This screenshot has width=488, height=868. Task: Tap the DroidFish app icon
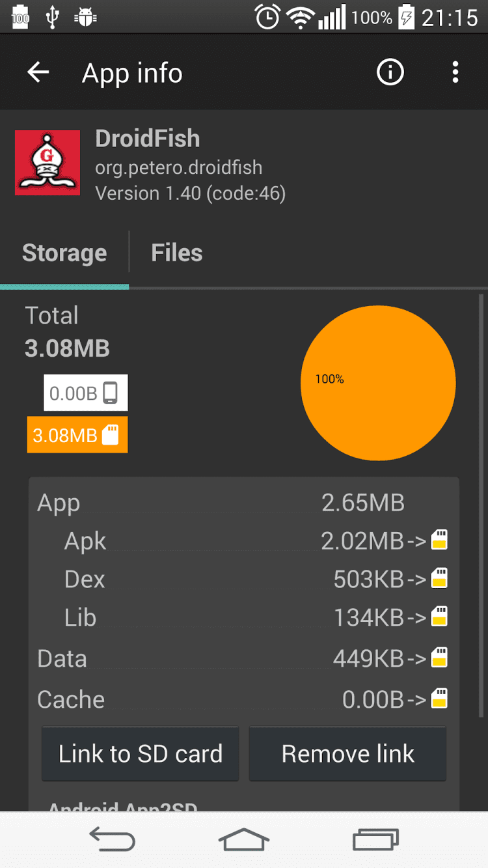(47, 163)
